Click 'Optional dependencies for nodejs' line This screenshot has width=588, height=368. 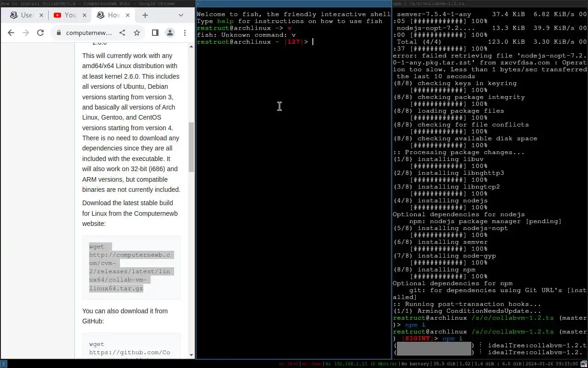tap(458, 214)
